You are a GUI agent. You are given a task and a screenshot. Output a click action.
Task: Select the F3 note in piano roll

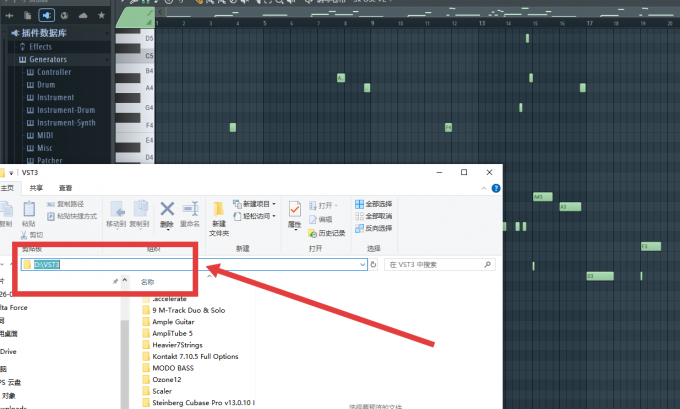tap(651, 246)
